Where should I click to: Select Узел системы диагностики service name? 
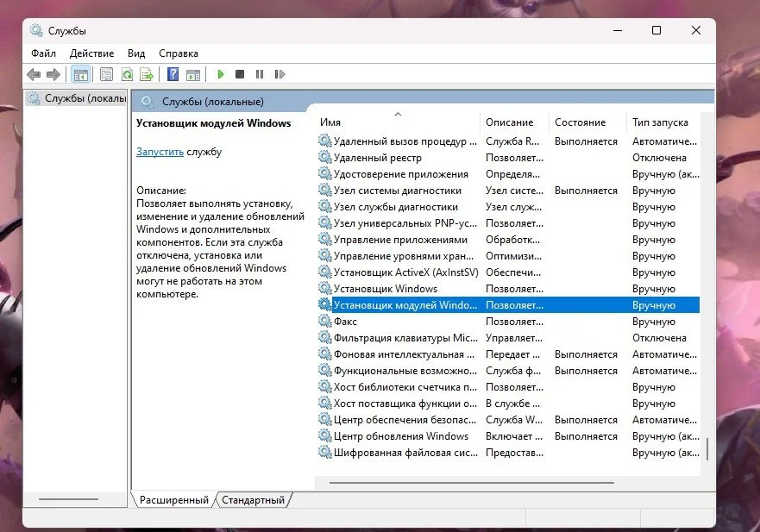(x=398, y=191)
